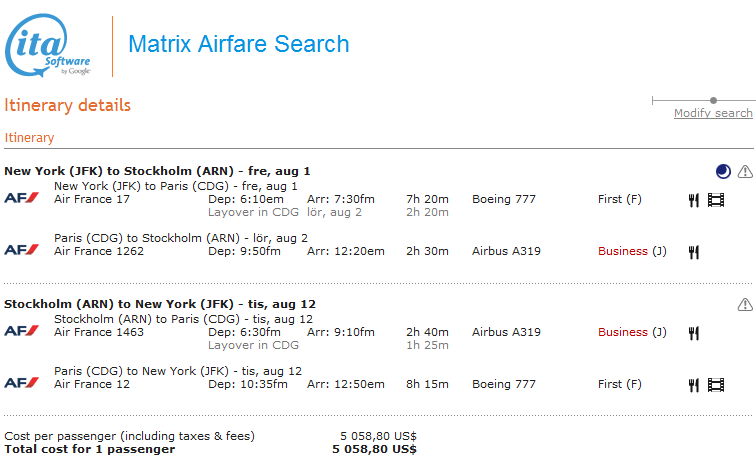Click the Air France logo beside flight 1463
The image size is (756, 459).
pyautogui.click(x=22, y=331)
